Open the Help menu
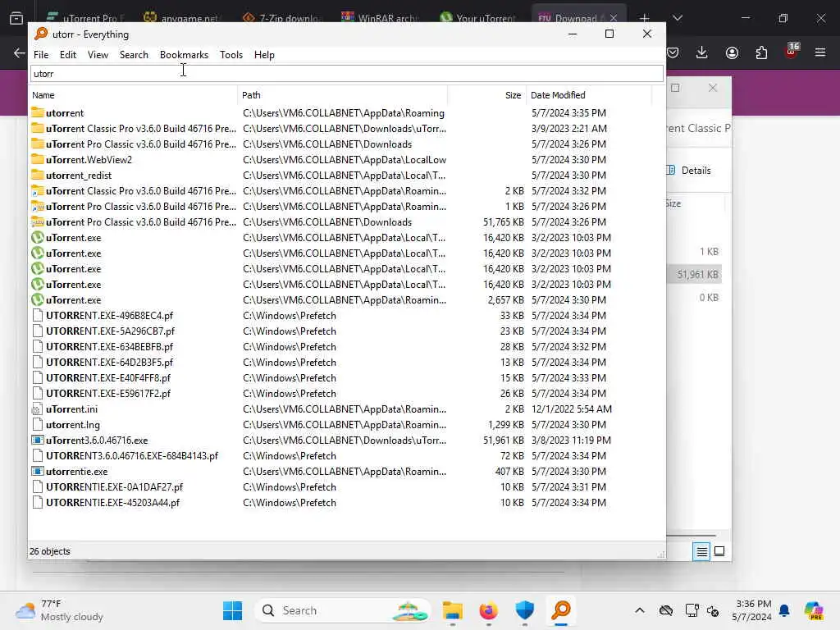This screenshot has width=840, height=630. click(264, 55)
